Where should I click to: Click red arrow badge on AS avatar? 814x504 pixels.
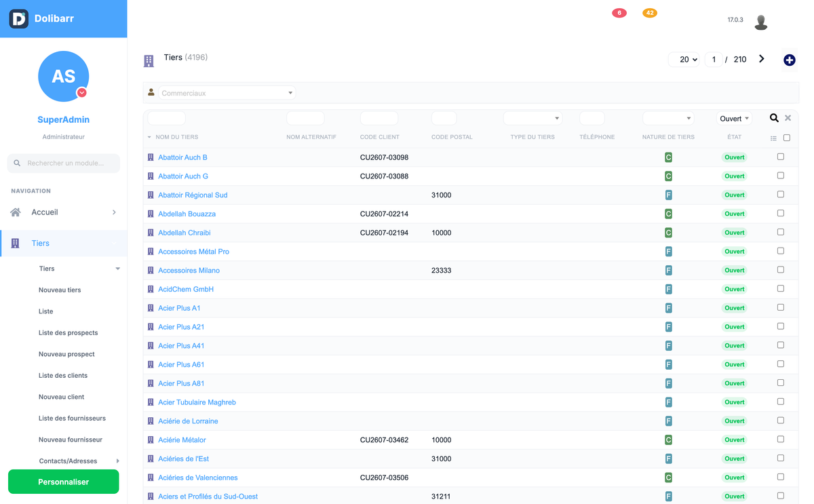pos(81,92)
